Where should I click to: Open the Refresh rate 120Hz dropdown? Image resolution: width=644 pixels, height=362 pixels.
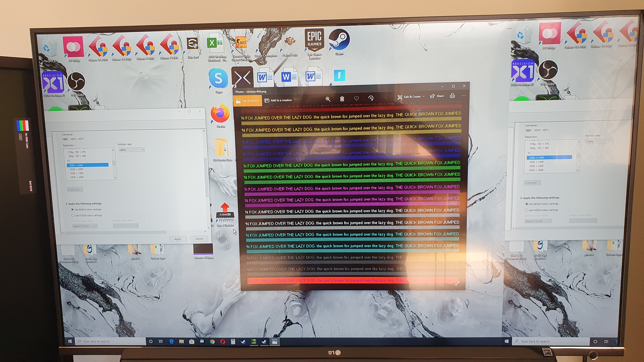[132, 150]
